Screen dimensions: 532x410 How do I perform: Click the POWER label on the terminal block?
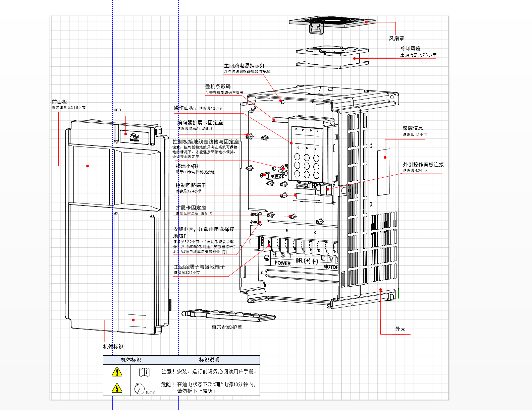pos(282,263)
